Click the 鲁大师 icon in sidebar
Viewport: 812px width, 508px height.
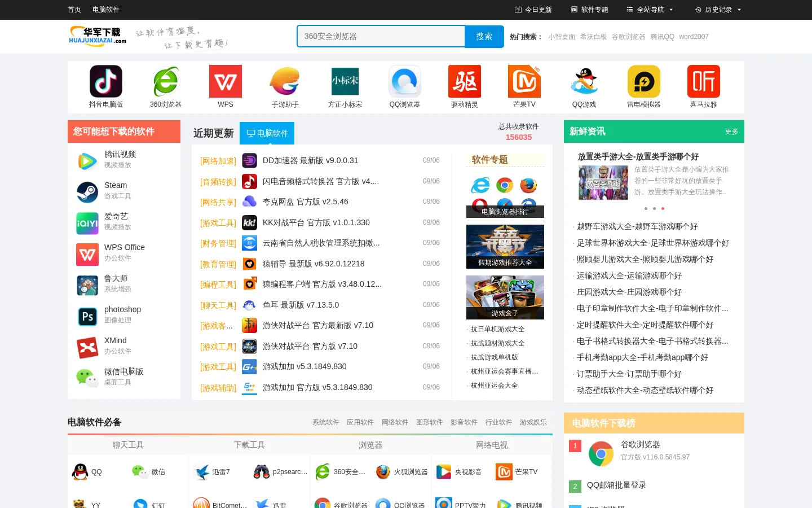[x=87, y=286]
